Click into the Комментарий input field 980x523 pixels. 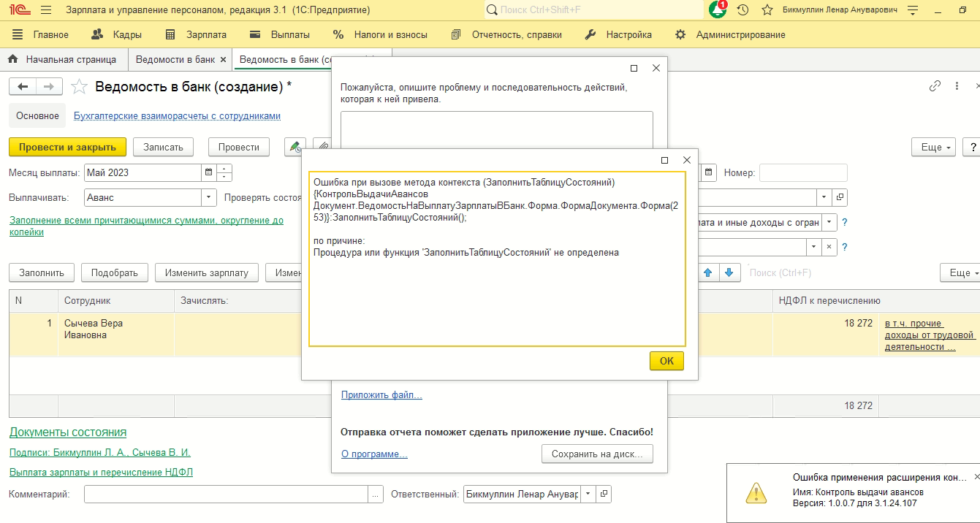coord(226,495)
